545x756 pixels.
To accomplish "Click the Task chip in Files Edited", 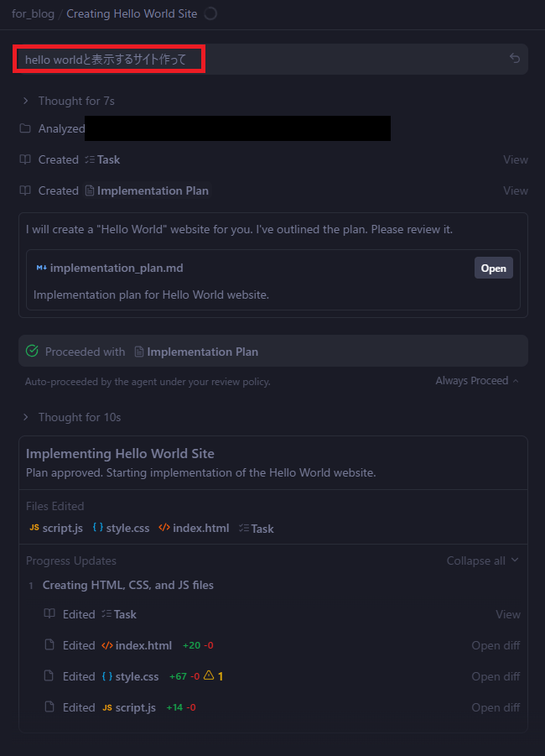I will [257, 529].
